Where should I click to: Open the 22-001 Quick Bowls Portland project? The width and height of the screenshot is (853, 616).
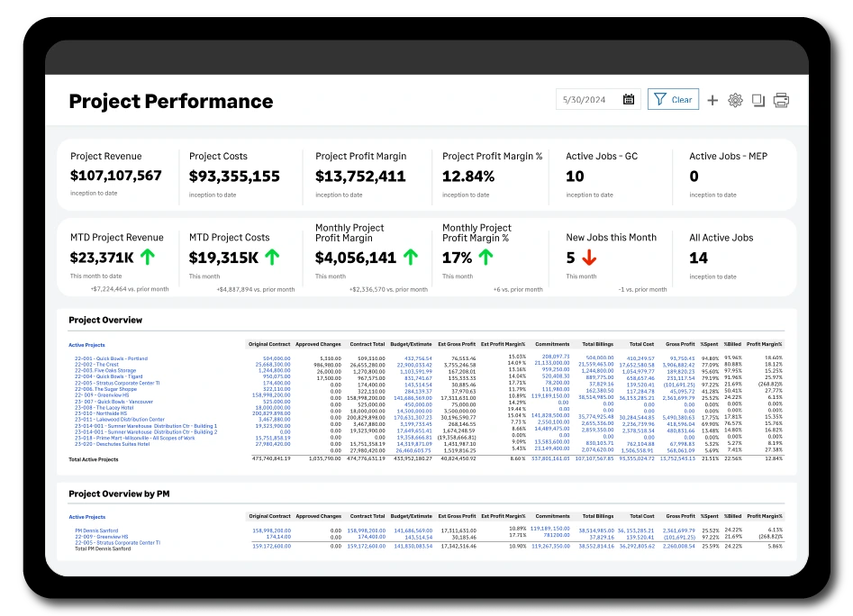111,358
